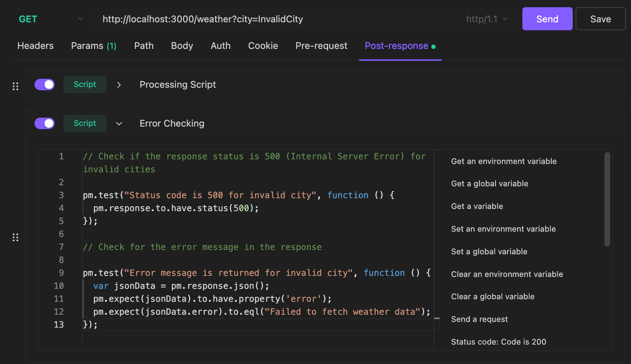631x364 pixels.
Task: Insert 'Set a global variable' snippet
Action: [489, 251]
